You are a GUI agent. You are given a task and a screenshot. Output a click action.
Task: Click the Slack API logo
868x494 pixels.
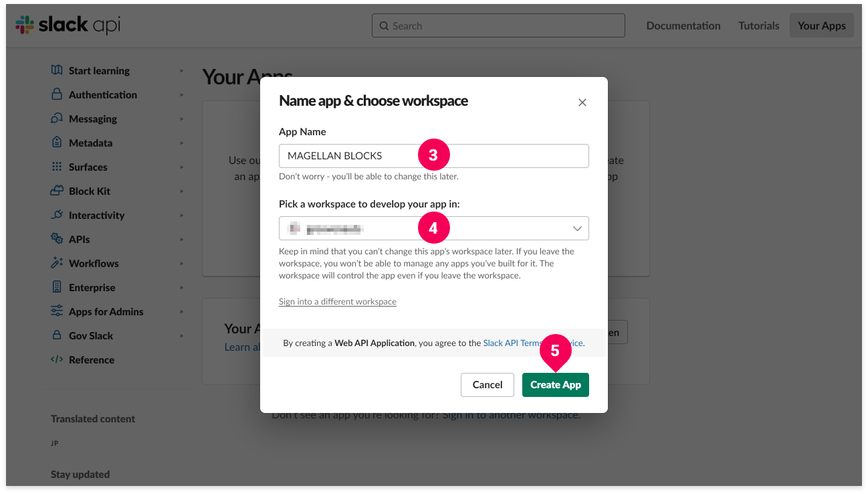[x=68, y=25]
